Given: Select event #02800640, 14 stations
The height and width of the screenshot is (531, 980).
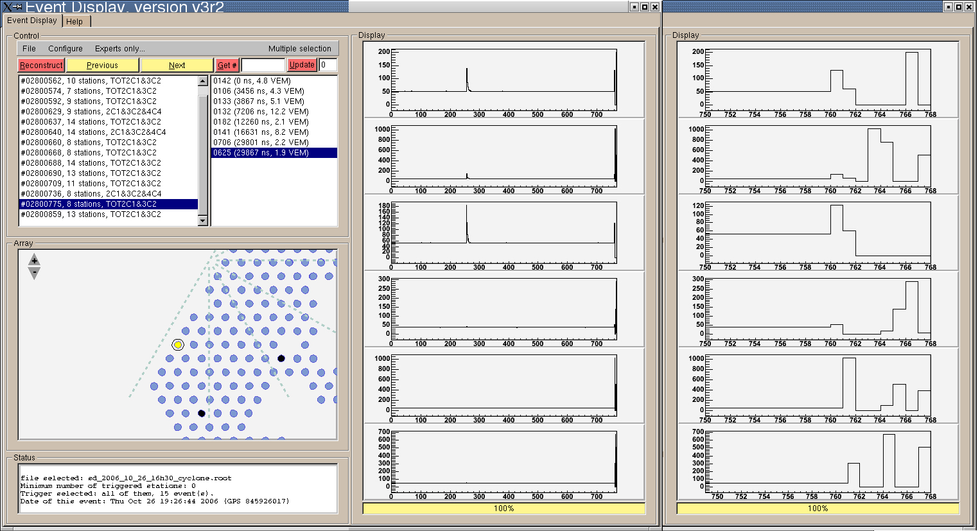Looking at the screenshot, I should coord(109,132).
